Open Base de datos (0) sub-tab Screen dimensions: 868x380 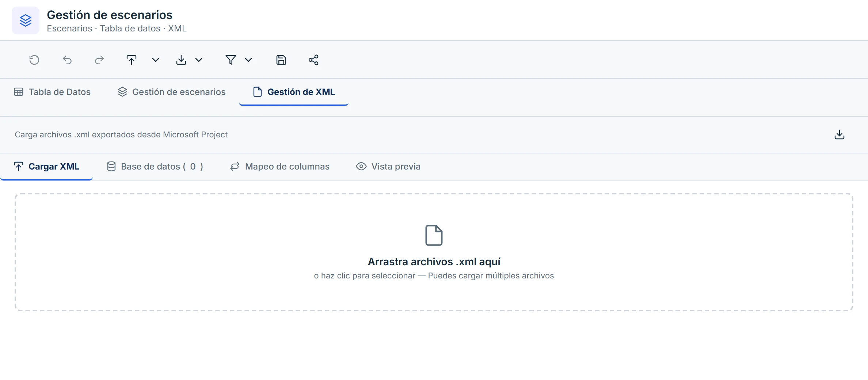point(155,167)
